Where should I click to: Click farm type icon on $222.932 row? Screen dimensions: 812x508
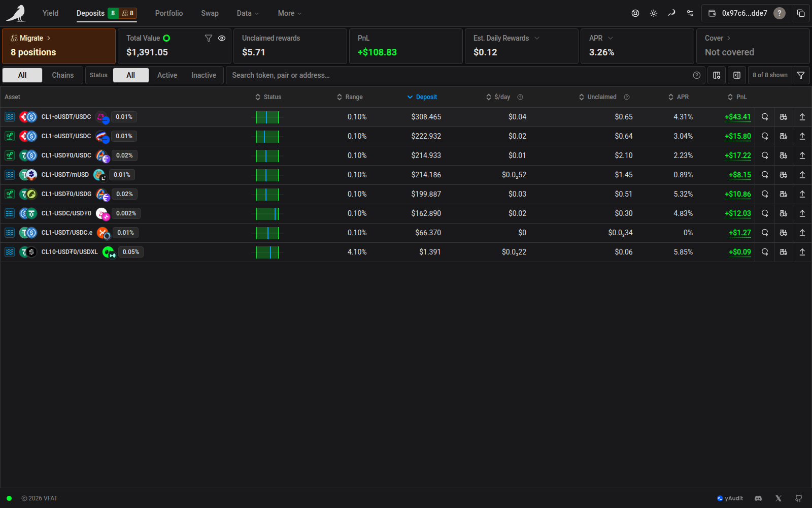[10, 136]
